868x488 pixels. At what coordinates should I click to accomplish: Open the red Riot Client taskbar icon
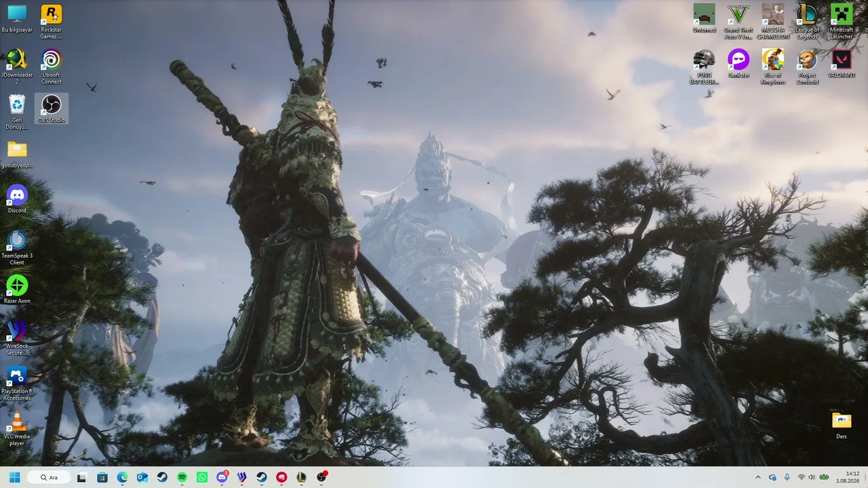click(x=281, y=477)
